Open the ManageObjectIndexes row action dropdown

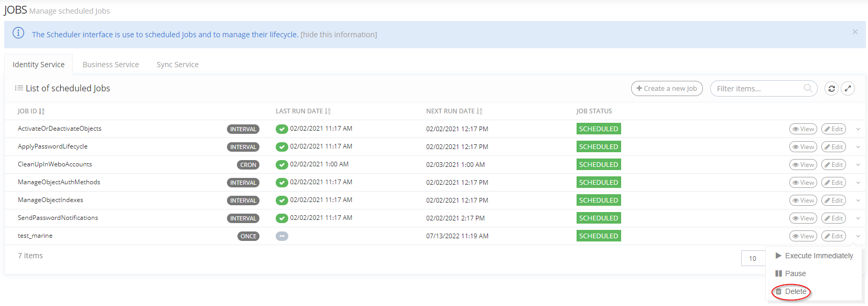tap(858, 201)
